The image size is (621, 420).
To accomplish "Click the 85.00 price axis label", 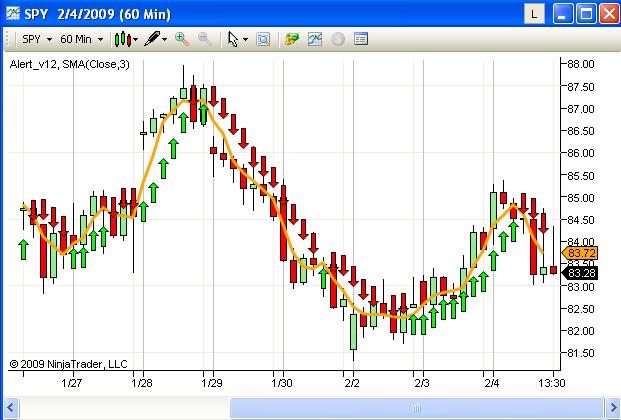I will [581, 197].
